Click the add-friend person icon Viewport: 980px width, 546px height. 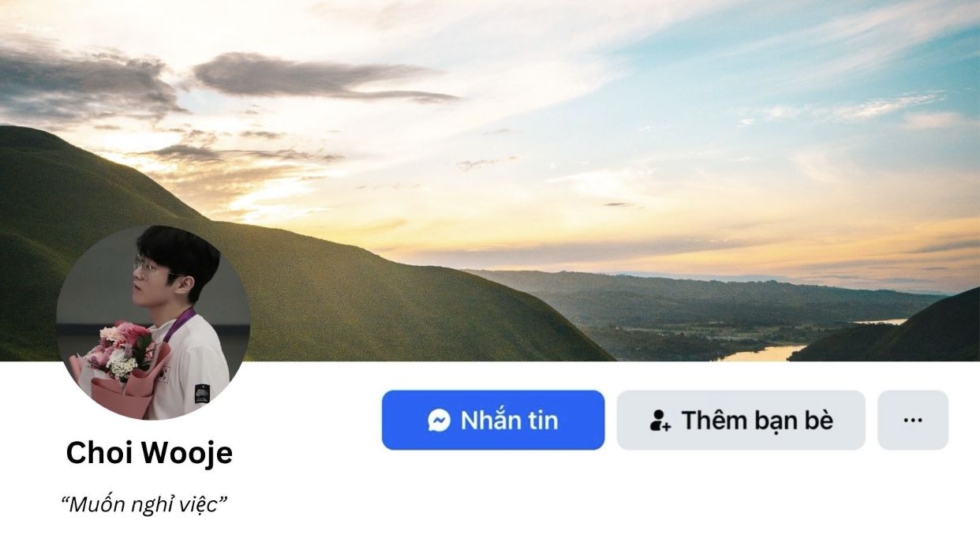pos(660,421)
